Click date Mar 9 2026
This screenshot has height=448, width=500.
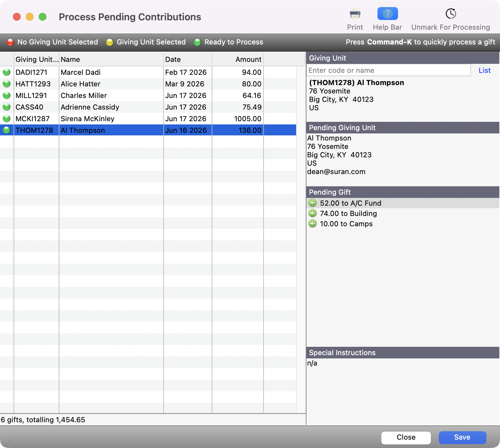point(185,84)
